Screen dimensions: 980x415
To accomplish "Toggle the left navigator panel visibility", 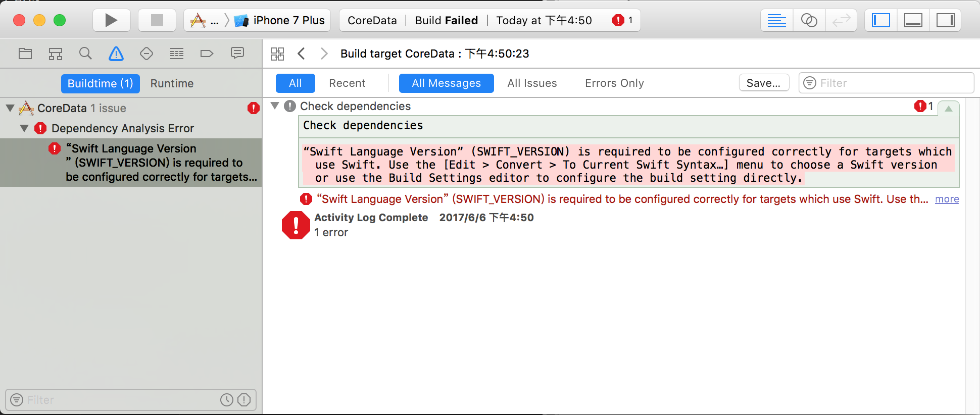I will [880, 20].
